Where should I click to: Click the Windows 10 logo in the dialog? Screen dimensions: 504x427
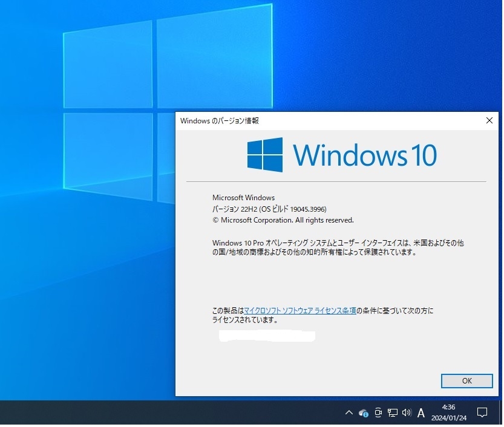coord(343,155)
